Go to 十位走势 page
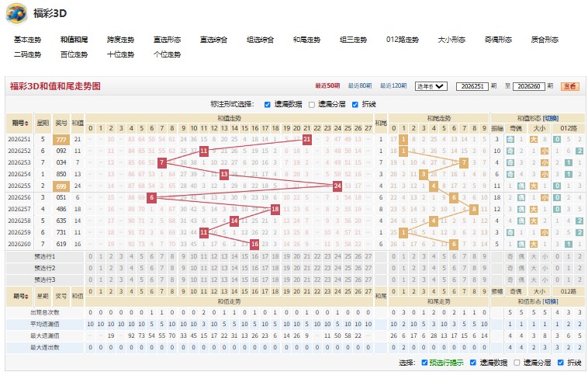The image size is (588, 372). [120, 54]
